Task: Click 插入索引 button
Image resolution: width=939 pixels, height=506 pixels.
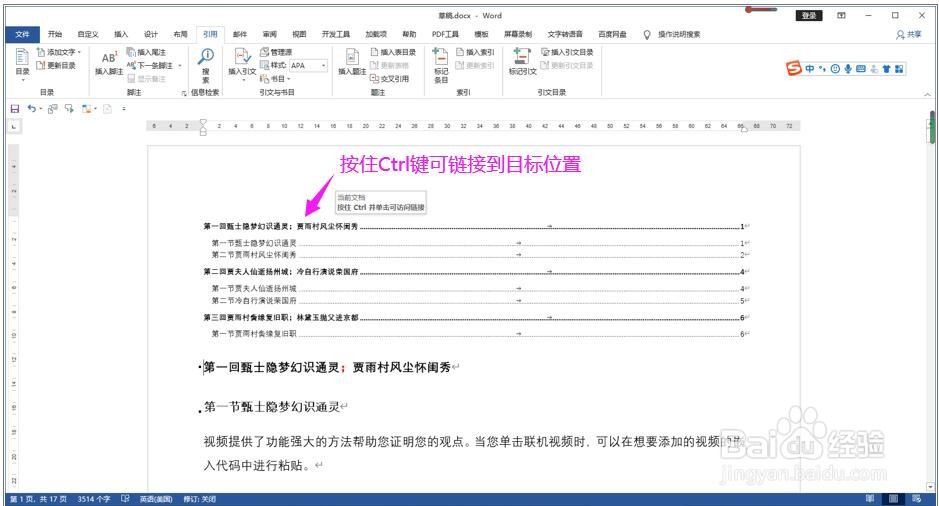Action: point(475,52)
